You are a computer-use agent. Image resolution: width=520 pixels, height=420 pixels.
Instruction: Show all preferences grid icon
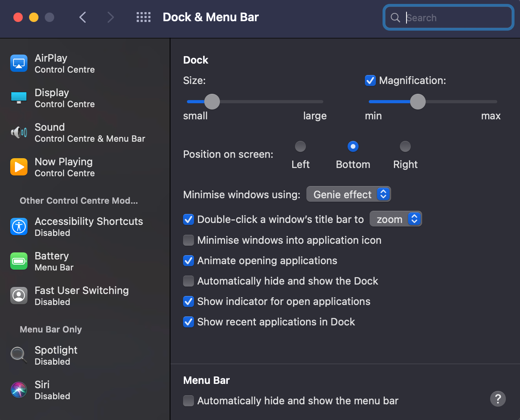tap(143, 17)
